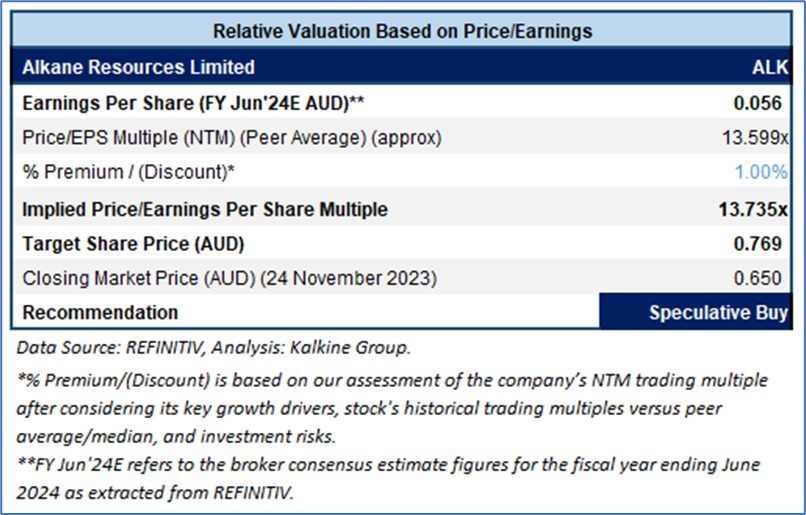This screenshot has height=515, width=806.
Task: Click the 13.599x multiple value
Action: (x=755, y=137)
